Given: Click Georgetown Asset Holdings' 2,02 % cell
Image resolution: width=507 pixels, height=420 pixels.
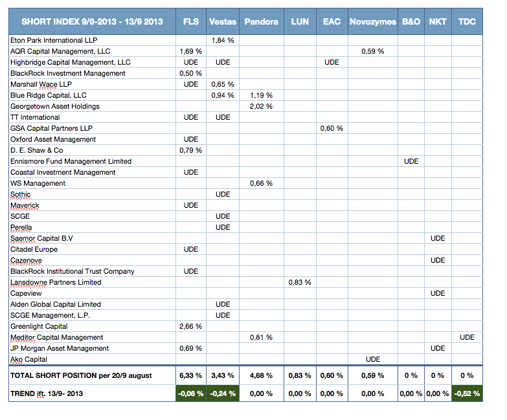Looking at the screenshot, I should [x=261, y=106].
